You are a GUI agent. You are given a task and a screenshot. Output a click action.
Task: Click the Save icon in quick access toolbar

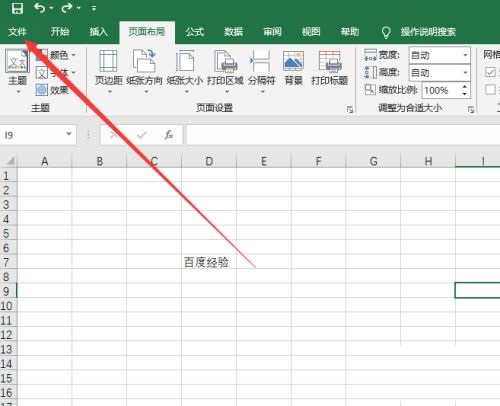pyautogui.click(x=17, y=8)
